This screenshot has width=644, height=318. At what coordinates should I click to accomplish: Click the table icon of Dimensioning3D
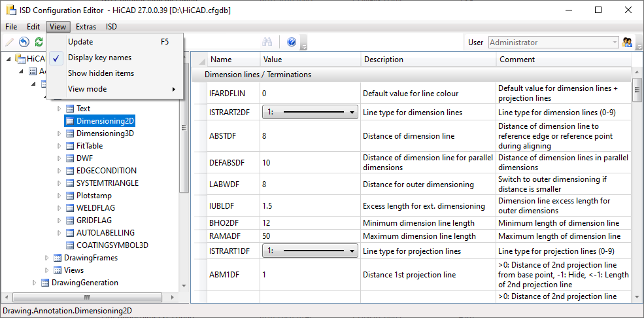coord(70,133)
